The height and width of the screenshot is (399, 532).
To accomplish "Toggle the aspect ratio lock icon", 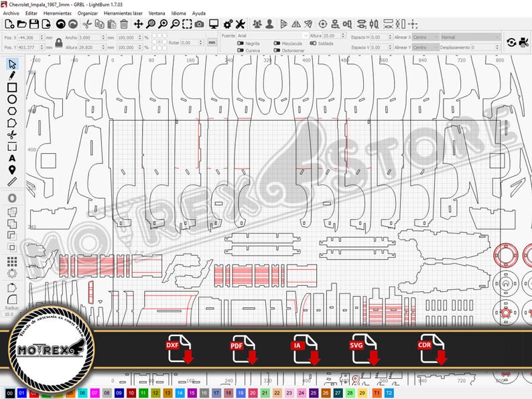I will point(59,43).
